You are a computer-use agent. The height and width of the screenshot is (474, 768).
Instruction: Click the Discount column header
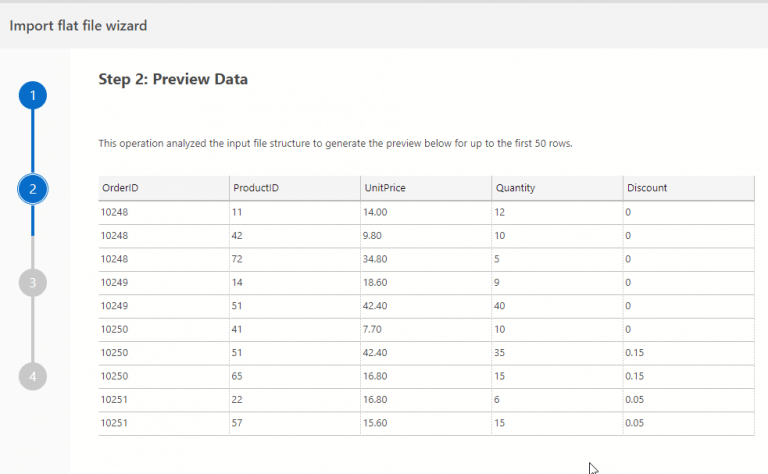(x=687, y=188)
